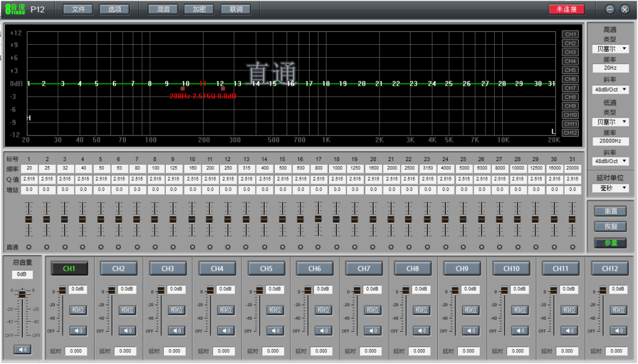Invert phase with CH11's 相位 button
The image size is (638, 364).
569,310
